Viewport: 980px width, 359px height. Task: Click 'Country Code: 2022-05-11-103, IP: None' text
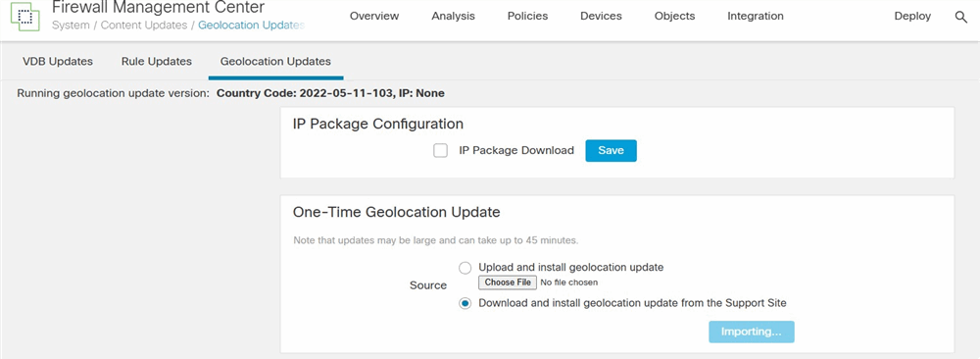click(x=330, y=94)
